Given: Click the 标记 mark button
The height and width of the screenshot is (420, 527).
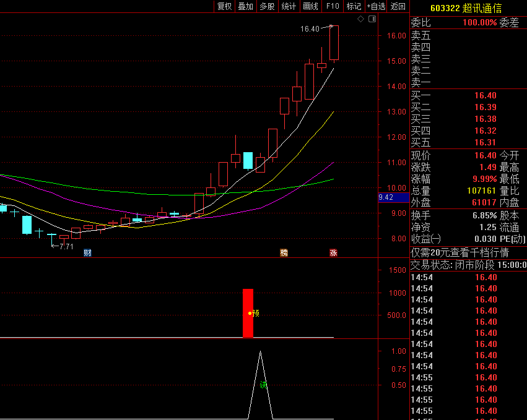Looking at the screenshot, I should [x=354, y=6].
